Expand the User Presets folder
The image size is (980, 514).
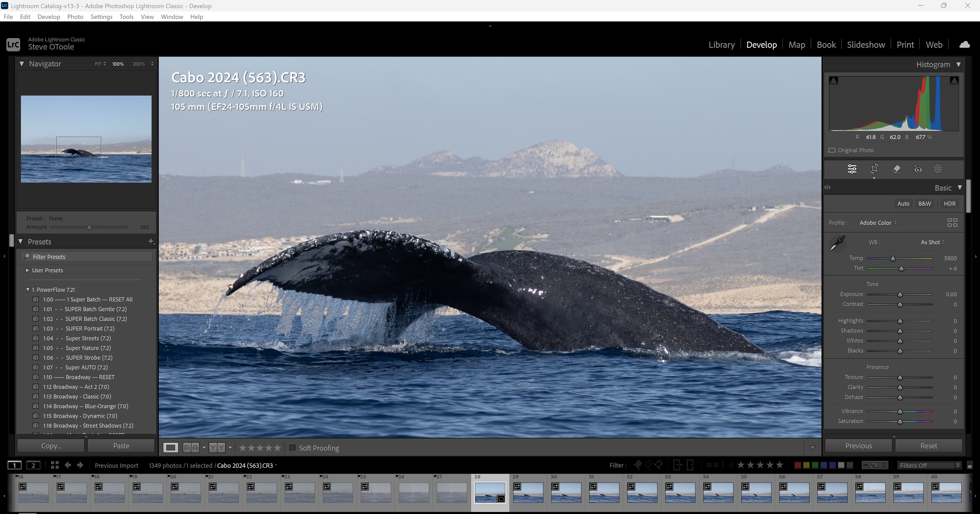click(27, 270)
